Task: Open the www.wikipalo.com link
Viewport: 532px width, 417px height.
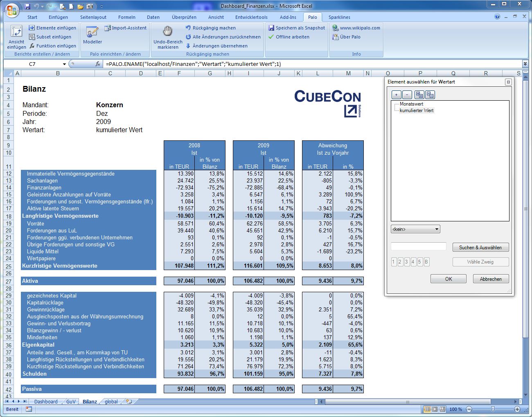Action: click(356, 28)
